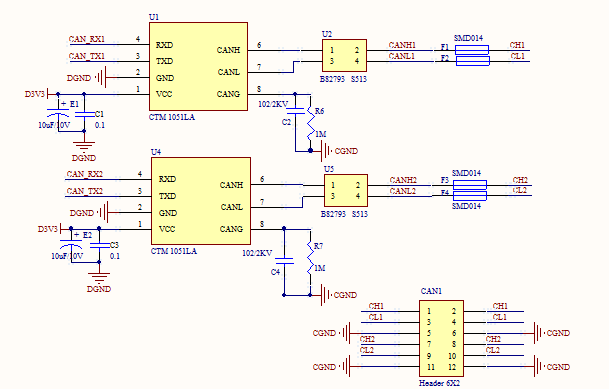Select electrolytic capacitor E1 symbol
Image resolution: width=609 pixels, height=389 pixels.
58,113
